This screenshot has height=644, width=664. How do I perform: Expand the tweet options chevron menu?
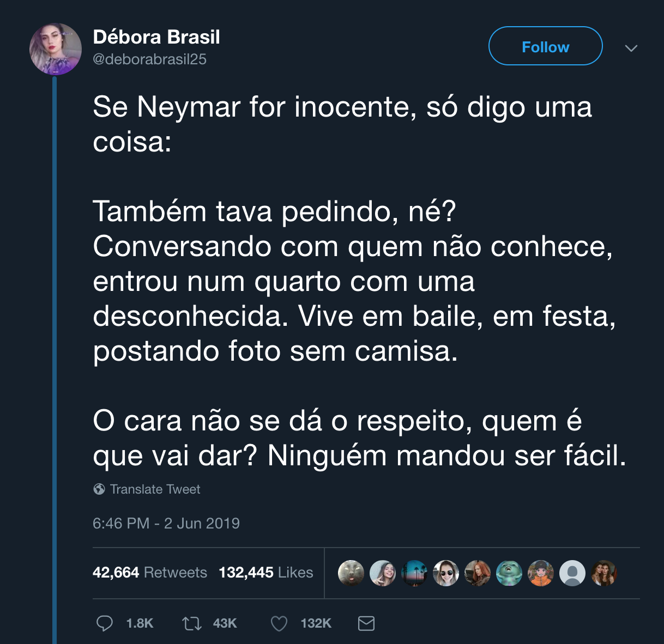click(631, 48)
